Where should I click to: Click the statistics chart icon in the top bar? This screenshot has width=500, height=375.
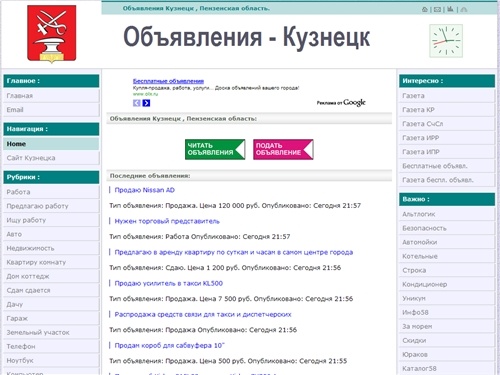point(450,9)
